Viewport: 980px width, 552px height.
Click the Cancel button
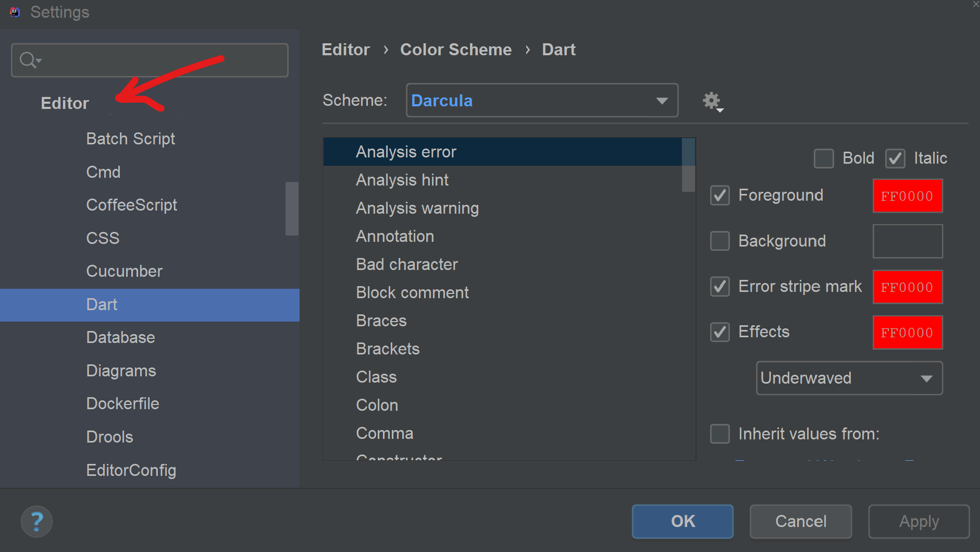click(801, 521)
